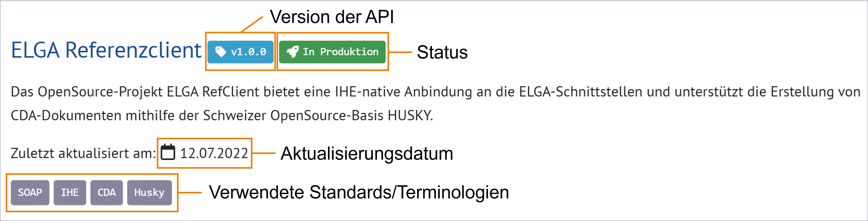
Task: Click the 'Zuletzt aktualisiert am:' label
Action: point(83,153)
